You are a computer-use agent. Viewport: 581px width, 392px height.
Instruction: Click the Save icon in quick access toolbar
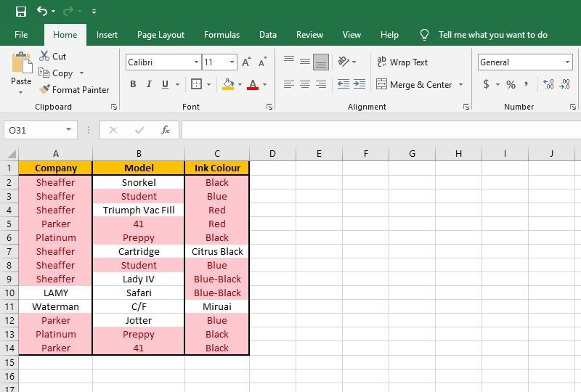(21, 12)
